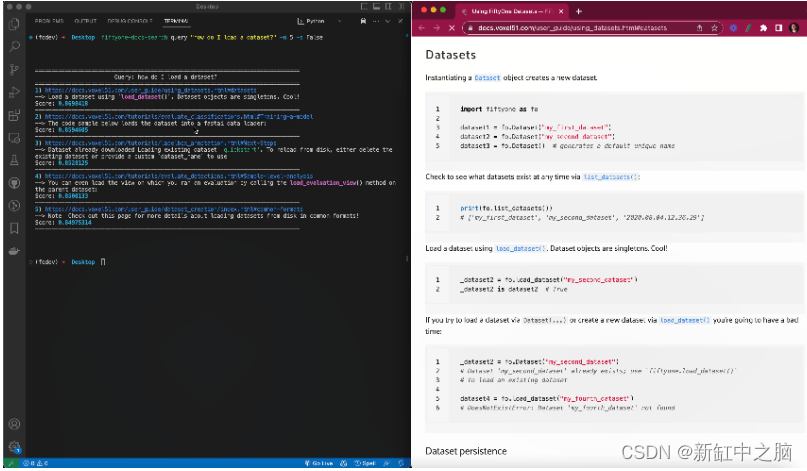Bookmark this page with star icon

coord(714,28)
